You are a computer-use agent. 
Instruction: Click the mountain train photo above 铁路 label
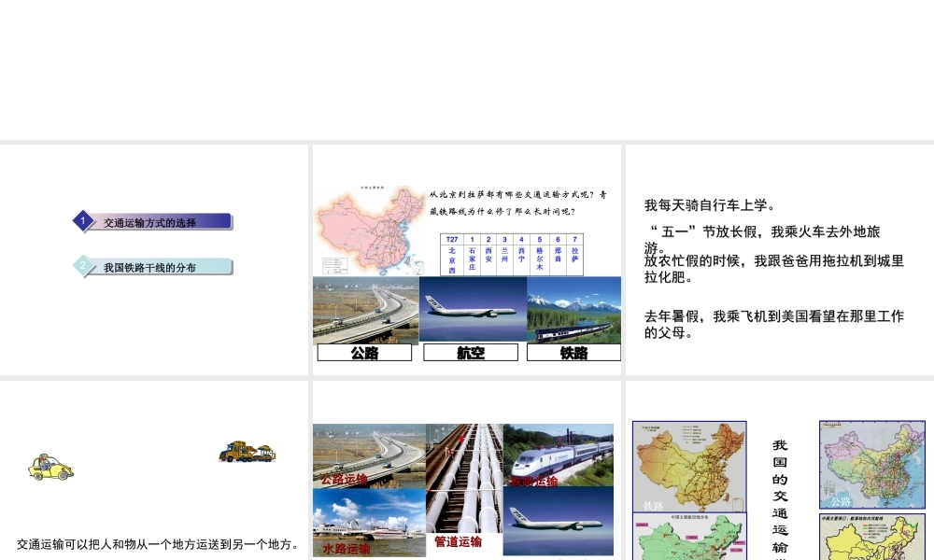[x=573, y=310]
